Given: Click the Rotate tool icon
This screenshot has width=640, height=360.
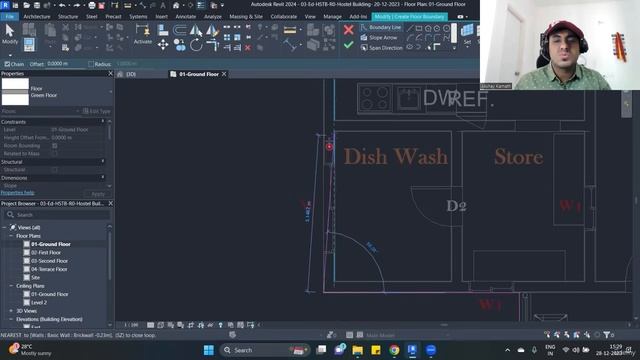Looking at the screenshot, I should click(x=196, y=45).
